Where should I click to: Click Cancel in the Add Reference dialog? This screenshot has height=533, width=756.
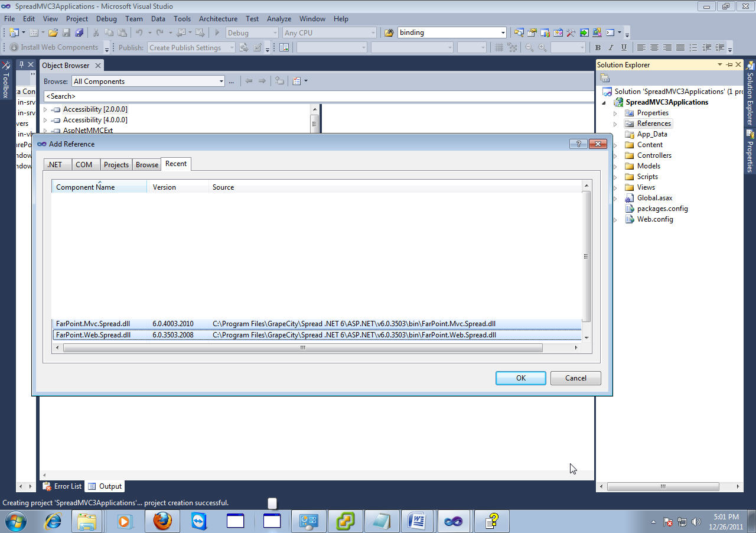point(575,378)
